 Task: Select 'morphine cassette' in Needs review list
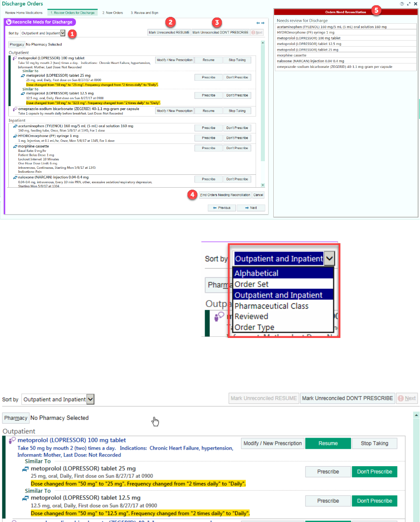tap(346, 55)
